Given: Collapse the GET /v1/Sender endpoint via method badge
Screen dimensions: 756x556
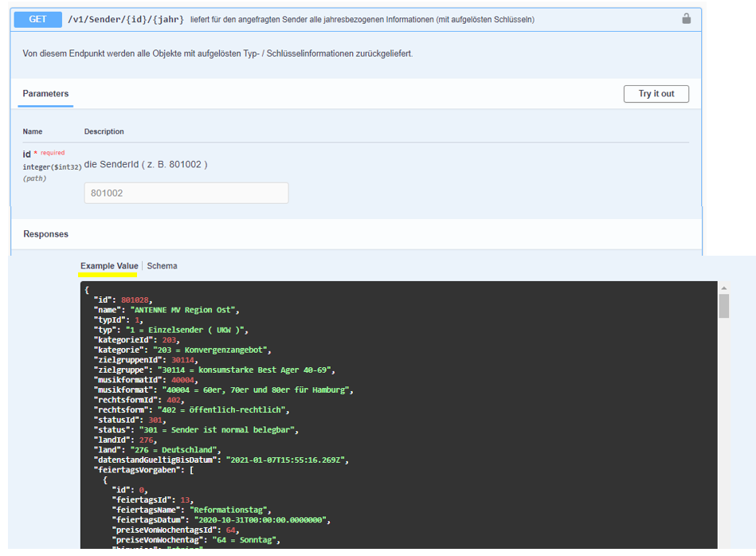Looking at the screenshot, I should point(38,19).
